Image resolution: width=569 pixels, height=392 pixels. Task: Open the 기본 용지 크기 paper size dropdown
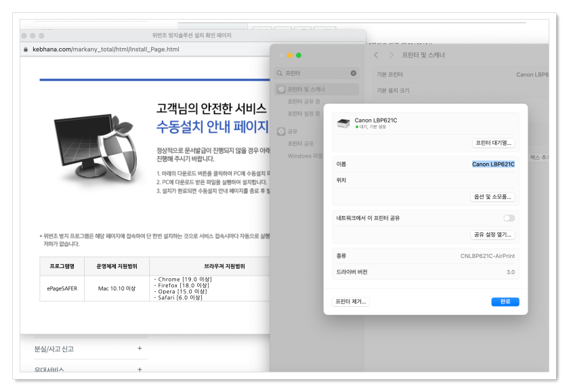point(534,91)
